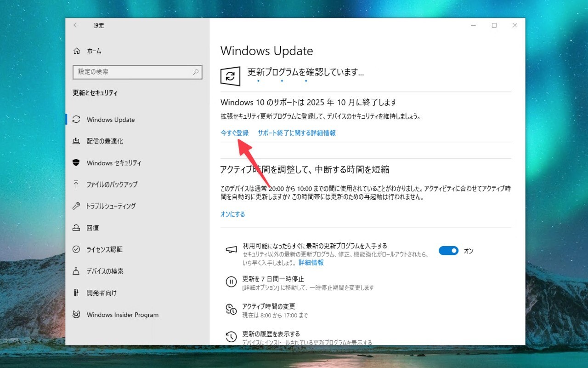Click the wrench icon for トラブルシューティング

[76, 206]
